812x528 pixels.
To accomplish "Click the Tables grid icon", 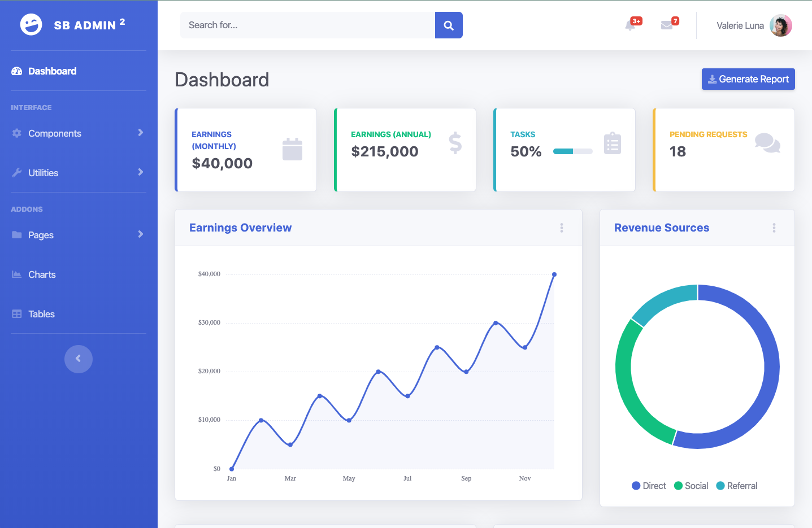I will tap(17, 314).
